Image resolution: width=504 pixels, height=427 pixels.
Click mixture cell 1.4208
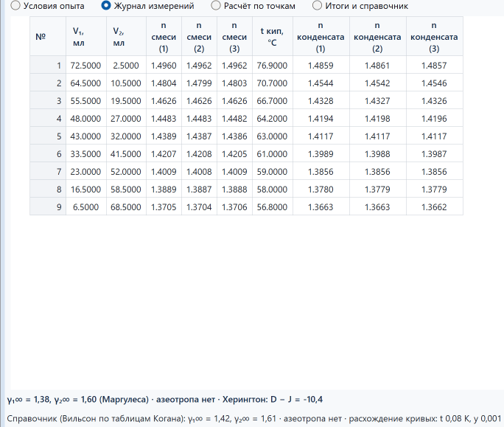click(x=199, y=154)
